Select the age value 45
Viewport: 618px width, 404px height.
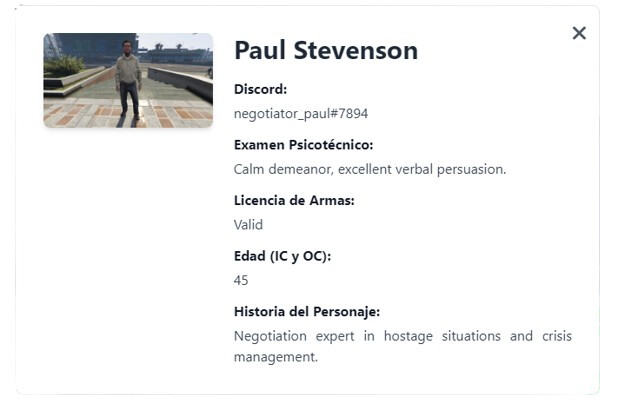pyautogui.click(x=241, y=281)
